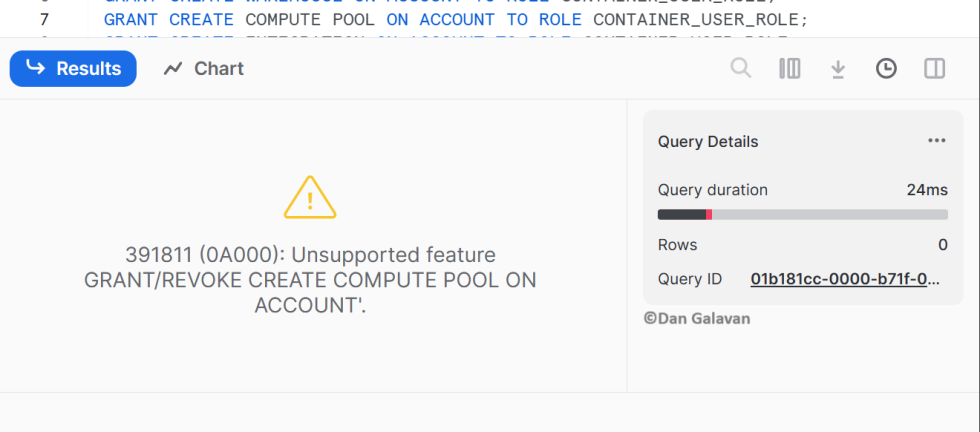Open the column selector icon
The image size is (980, 432).
tap(790, 68)
